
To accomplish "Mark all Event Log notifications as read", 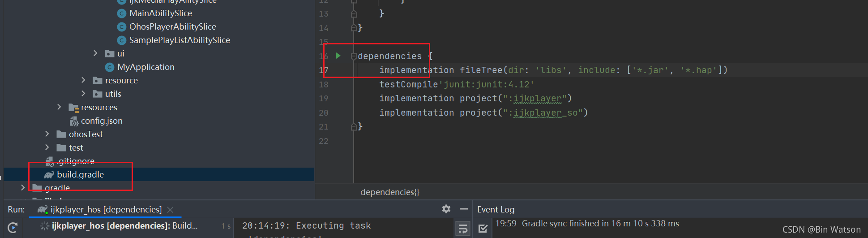I will coord(483,229).
